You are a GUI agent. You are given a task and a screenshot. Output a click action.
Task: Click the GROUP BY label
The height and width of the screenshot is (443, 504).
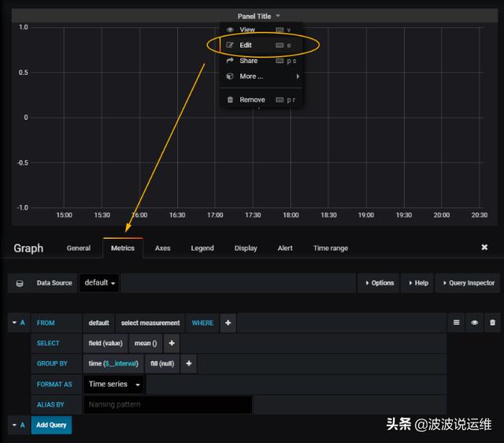click(x=52, y=363)
